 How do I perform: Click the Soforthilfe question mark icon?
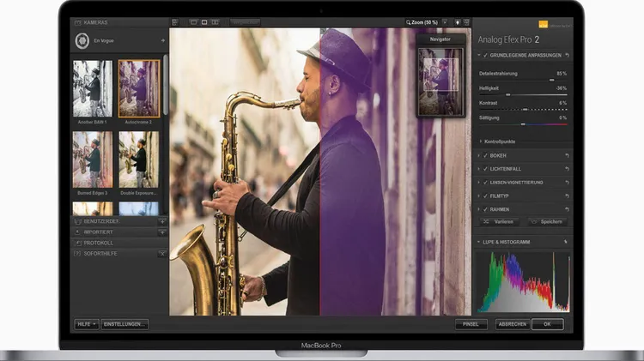tap(77, 254)
